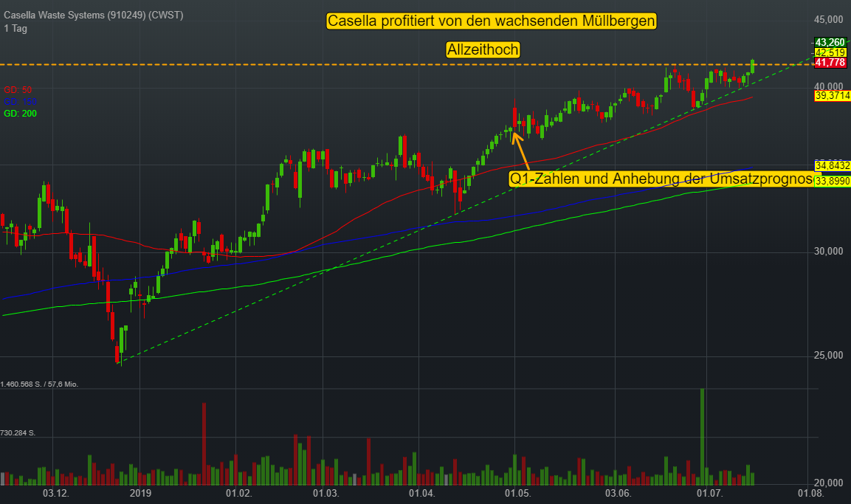Click the "03.06." date axis label
Viewport: 851px width, 504px height.
(619, 493)
